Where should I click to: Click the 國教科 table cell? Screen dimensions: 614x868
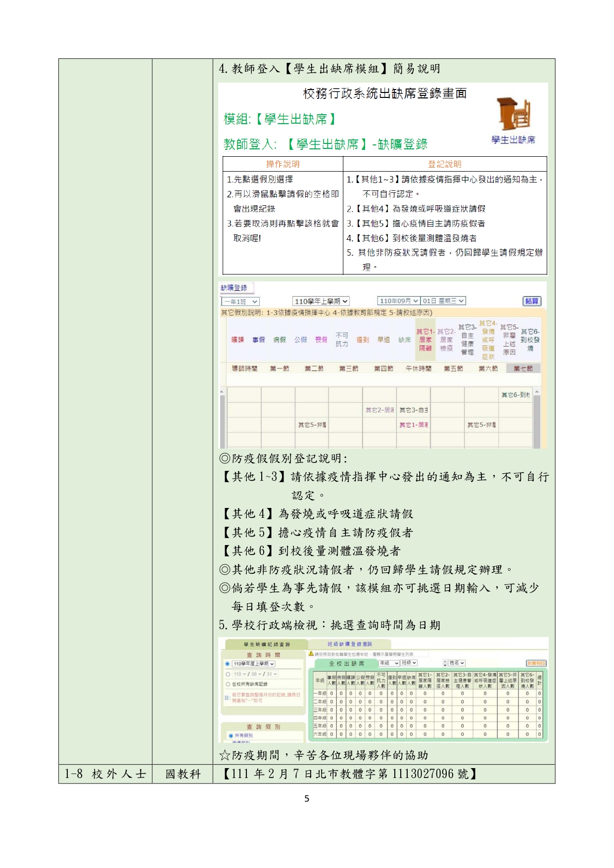(183, 774)
